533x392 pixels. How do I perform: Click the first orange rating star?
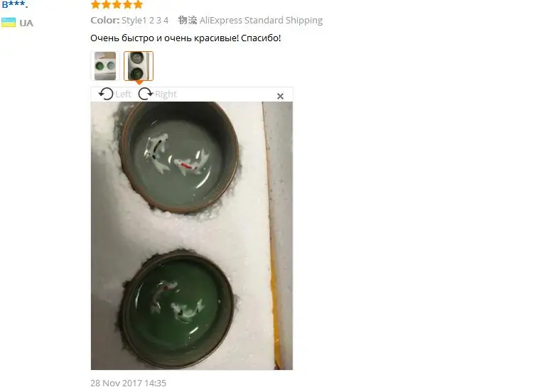pyautogui.click(x=96, y=4)
